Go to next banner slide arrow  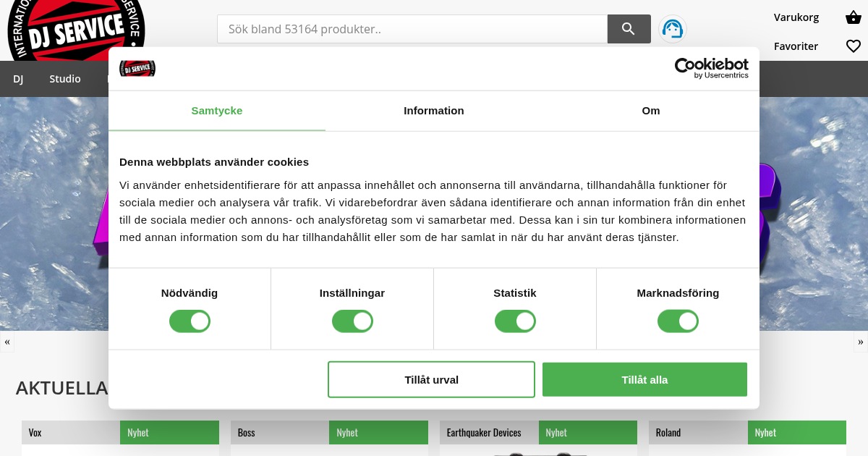pyautogui.click(x=861, y=342)
